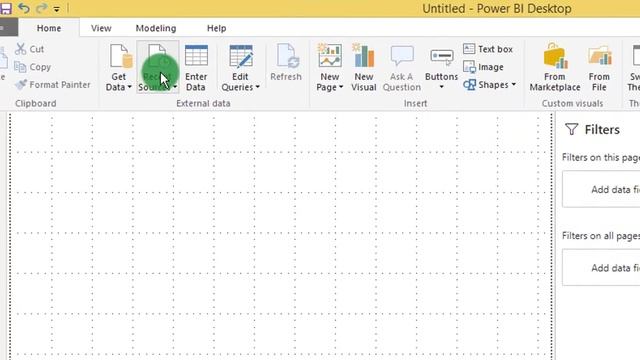
Task: Click the Filters funnel icon
Action: 571,129
